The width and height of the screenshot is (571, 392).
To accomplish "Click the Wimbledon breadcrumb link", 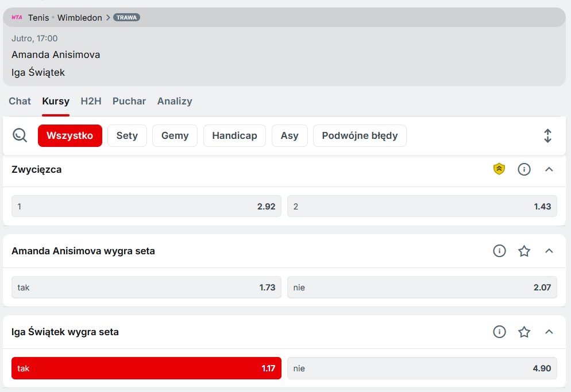I will 79,17.
